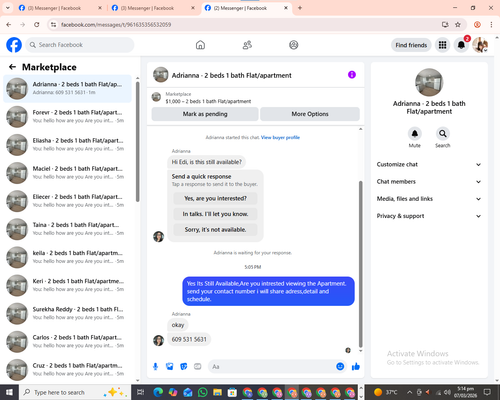Image resolution: width=500 pixels, height=400 pixels.
Task: Click the chat conversation scrollbar
Action: [x=360, y=264]
